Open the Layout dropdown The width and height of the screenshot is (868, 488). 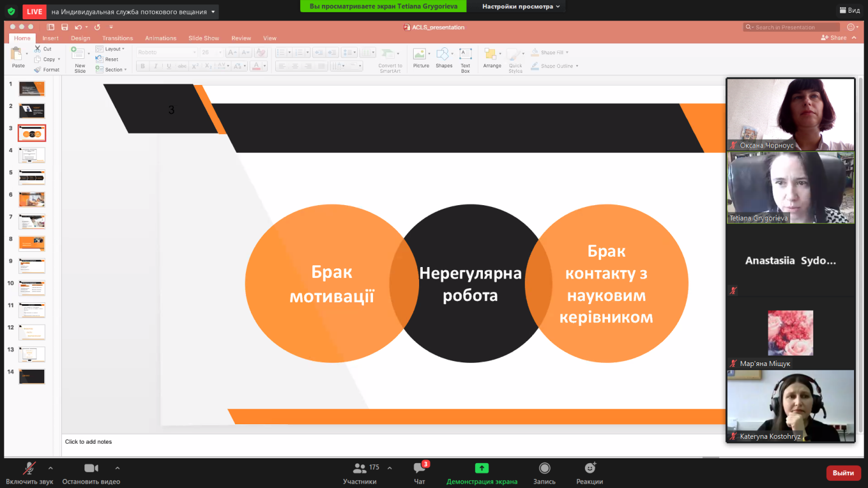point(110,49)
